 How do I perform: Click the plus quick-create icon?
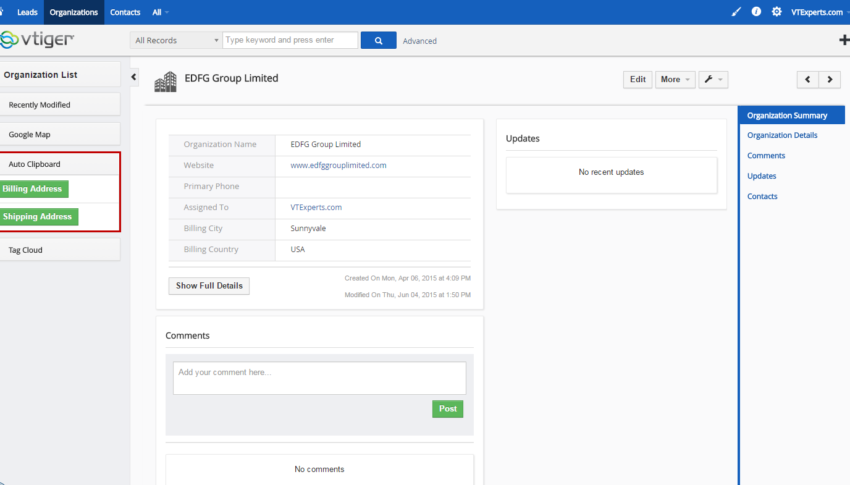tap(844, 40)
